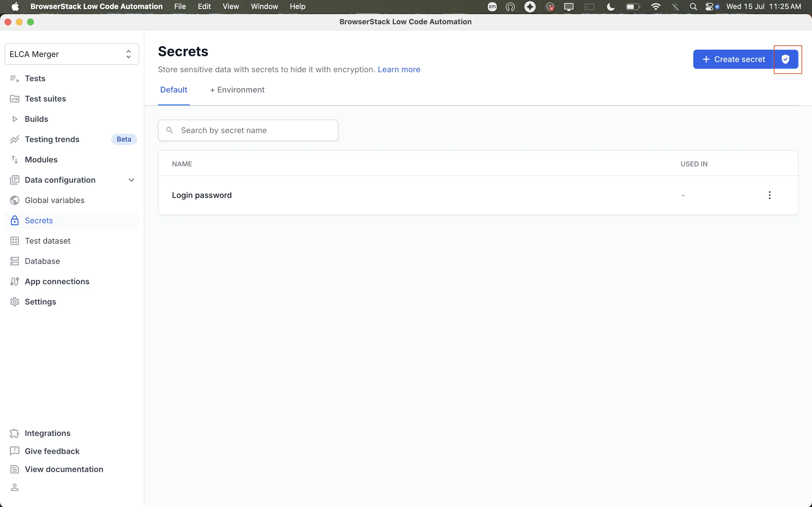Open the Zoom menu bar icon

click(x=492, y=7)
